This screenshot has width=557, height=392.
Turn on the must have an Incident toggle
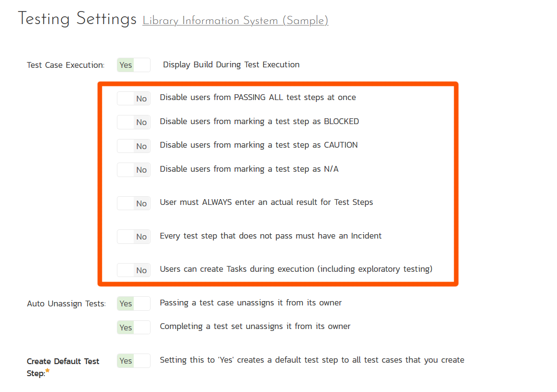(x=134, y=237)
